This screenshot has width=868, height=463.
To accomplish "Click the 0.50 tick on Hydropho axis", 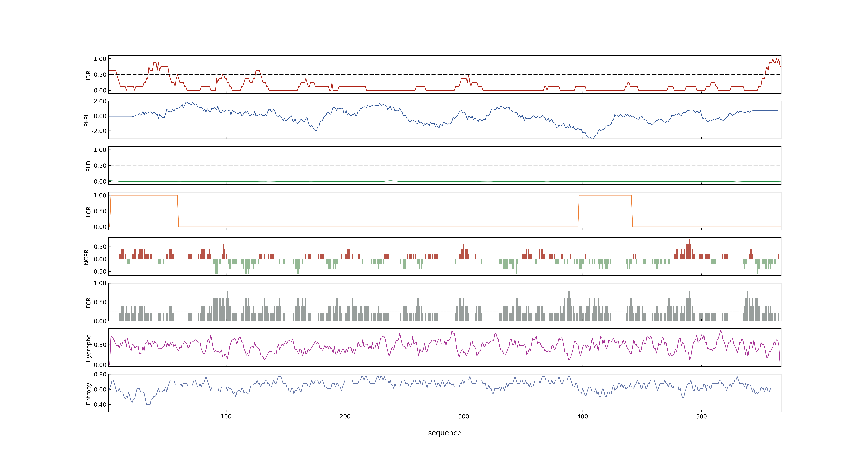I will tap(100, 345).
